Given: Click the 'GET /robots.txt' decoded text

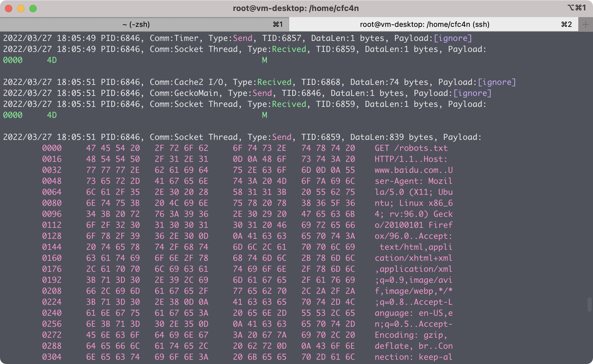Looking at the screenshot, I should pyautogui.click(x=411, y=148).
